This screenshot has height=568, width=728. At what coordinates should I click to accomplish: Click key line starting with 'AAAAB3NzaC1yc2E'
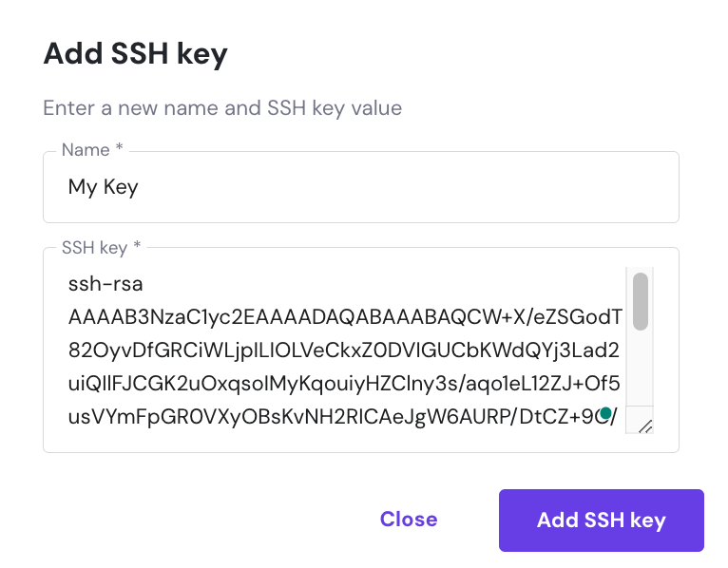344,316
